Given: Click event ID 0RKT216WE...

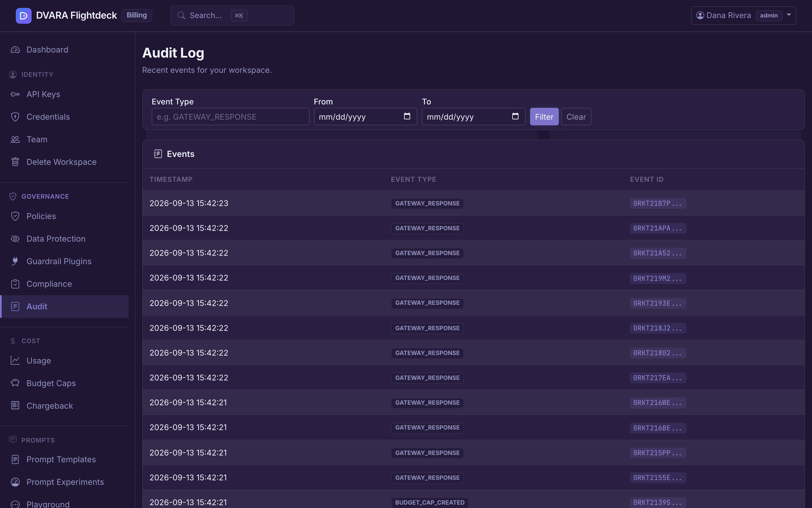Looking at the screenshot, I should point(658,402).
